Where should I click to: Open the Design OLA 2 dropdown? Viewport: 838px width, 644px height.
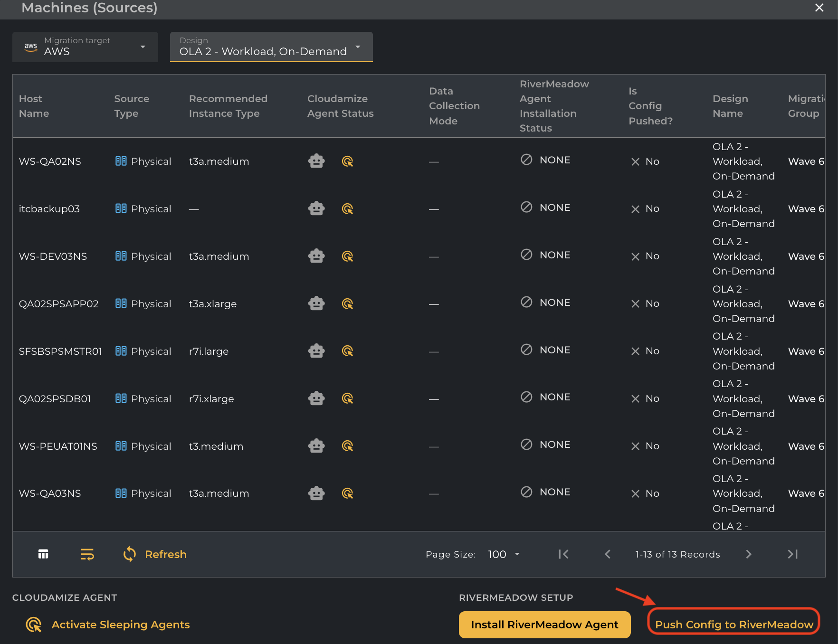[271, 47]
